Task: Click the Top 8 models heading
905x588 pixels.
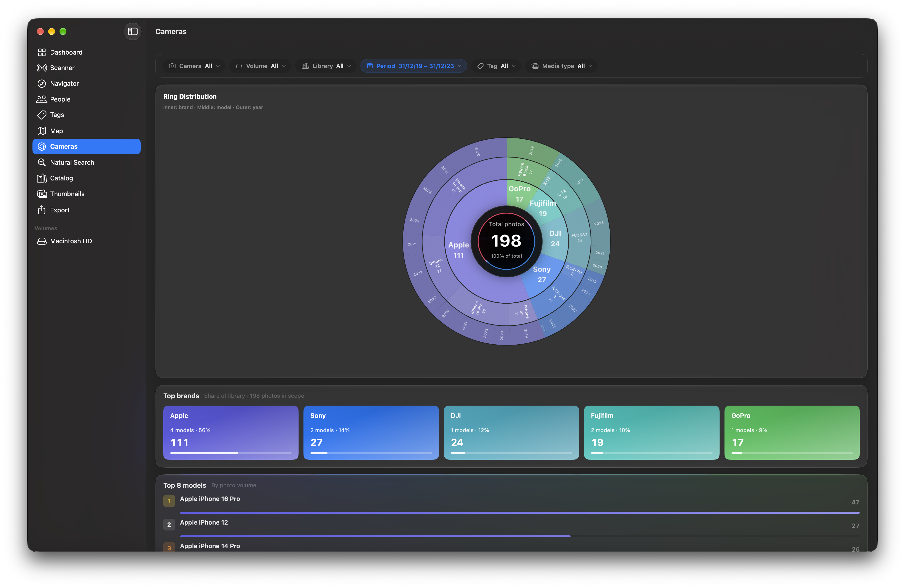Action: coord(185,485)
